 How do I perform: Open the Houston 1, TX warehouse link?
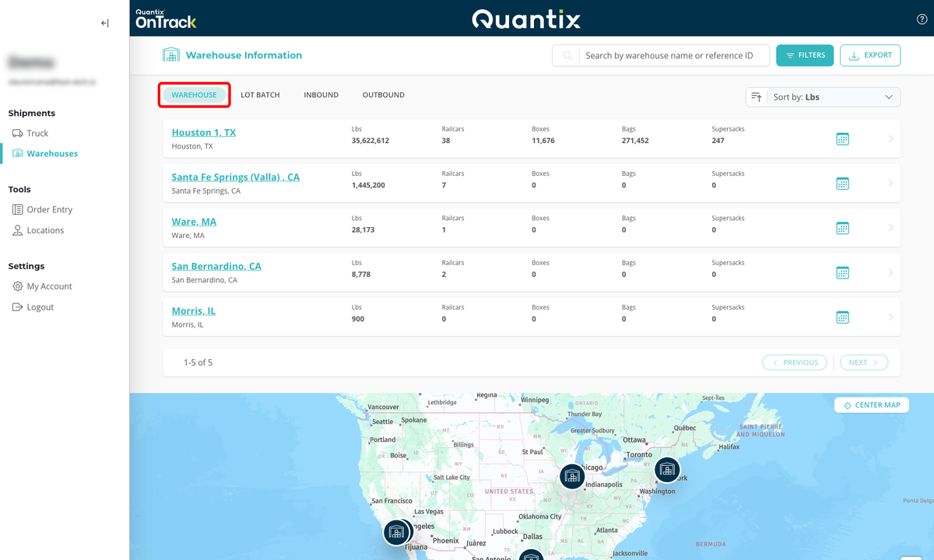204,132
